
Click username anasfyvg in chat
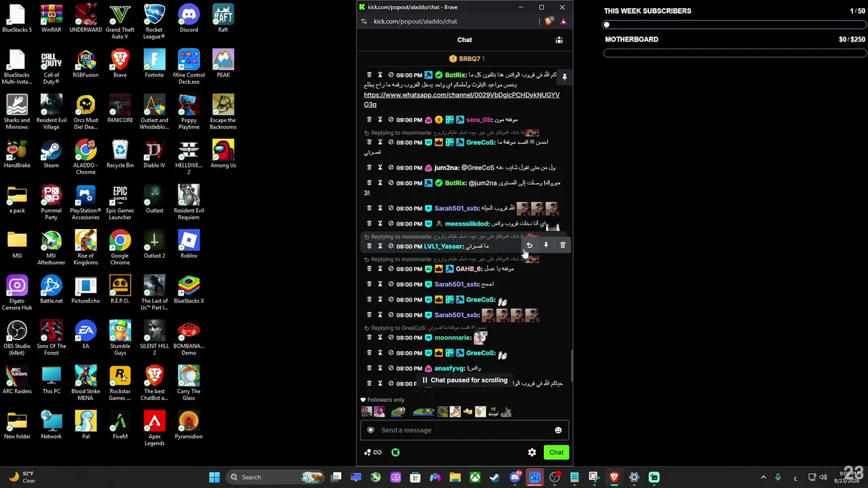(x=449, y=369)
